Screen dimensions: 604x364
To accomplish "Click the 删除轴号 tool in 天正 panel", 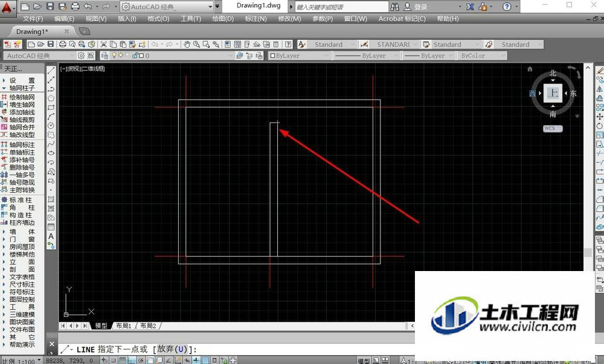I will (x=18, y=167).
